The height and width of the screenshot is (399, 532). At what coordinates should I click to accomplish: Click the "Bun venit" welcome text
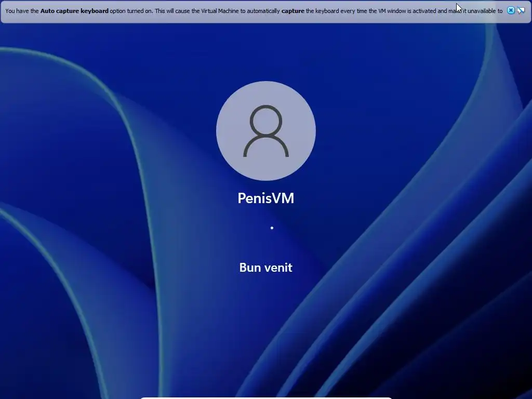pyautogui.click(x=265, y=268)
